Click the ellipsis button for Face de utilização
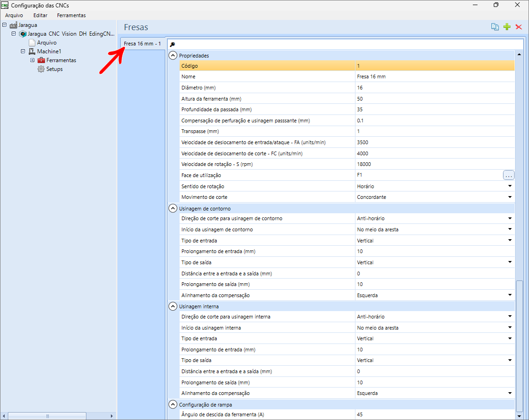The height and width of the screenshot is (420, 529). pyautogui.click(x=509, y=175)
